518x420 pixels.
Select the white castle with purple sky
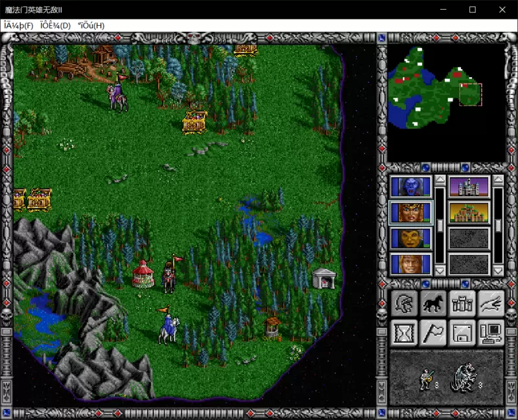pyautogui.click(x=469, y=187)
